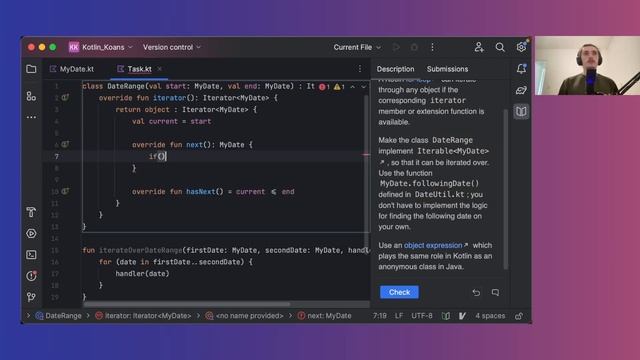Click the red error stripe mark in editor
This screenshot has height=360, width=640.
[x=366, y=155]
